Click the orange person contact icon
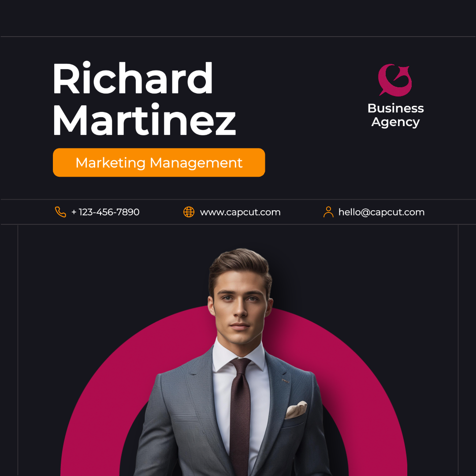476x476 pixels. (328, 212)
